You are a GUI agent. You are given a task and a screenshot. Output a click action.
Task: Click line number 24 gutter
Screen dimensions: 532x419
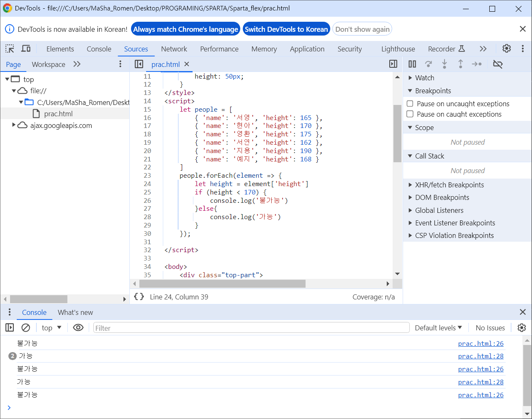pos(147,184)
